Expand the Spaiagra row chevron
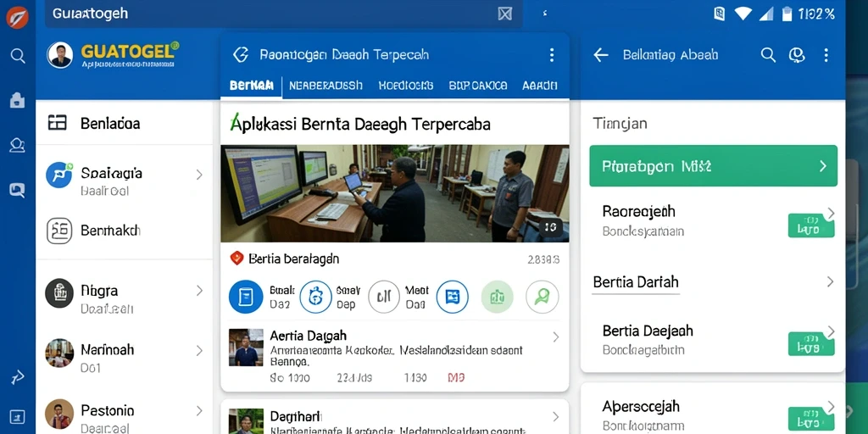Viewport: 868px width, 434px height. click(x=199, y=175)
